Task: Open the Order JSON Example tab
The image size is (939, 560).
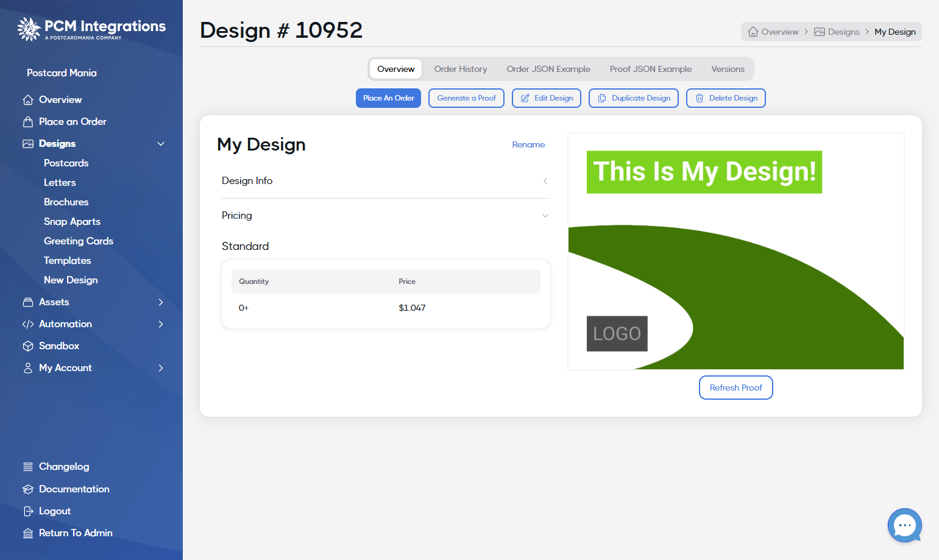Action: (x=548, y=69)
